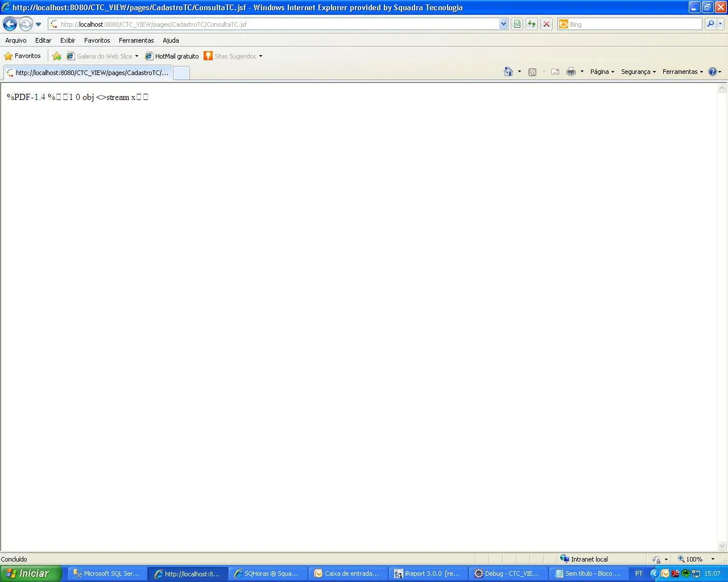728x582 pixels.
Task: Toggle Compatibility View button
Action: [x=517, y=24]
